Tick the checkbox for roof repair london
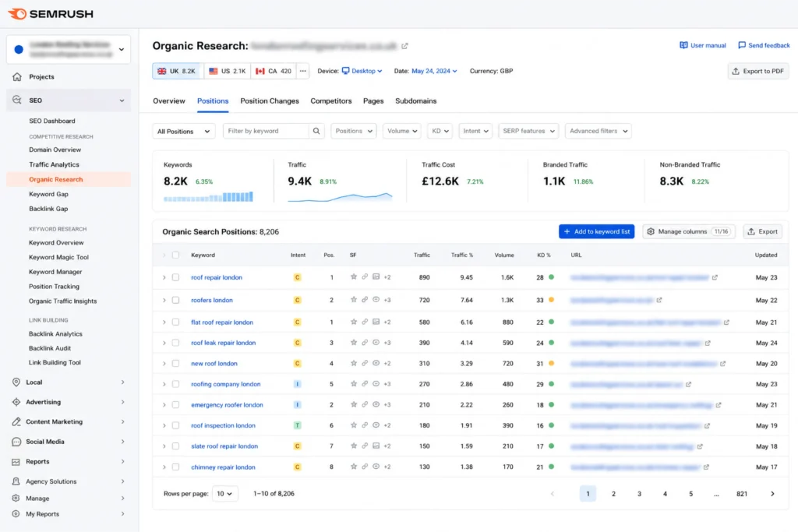This screenshot has width=798, height=532. click(175, 278)
